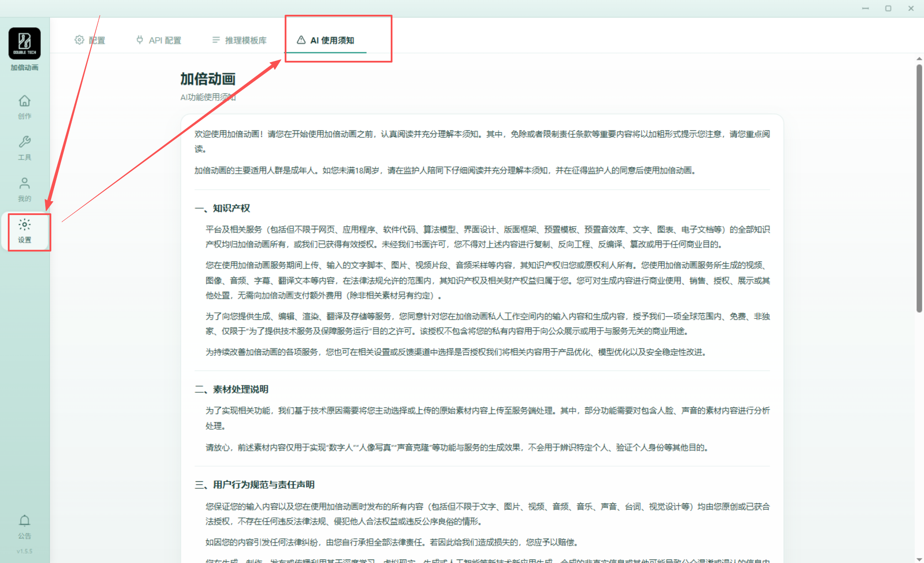Click the 二、素材处理说明 section heading
Viewport: 924px width, 563px height.
tap(231, 389)
